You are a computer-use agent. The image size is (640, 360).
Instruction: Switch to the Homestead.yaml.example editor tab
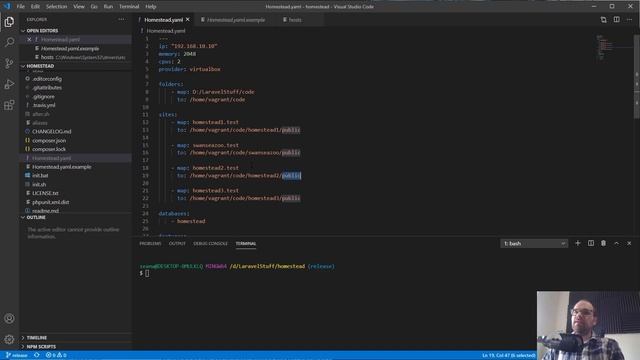236,20
